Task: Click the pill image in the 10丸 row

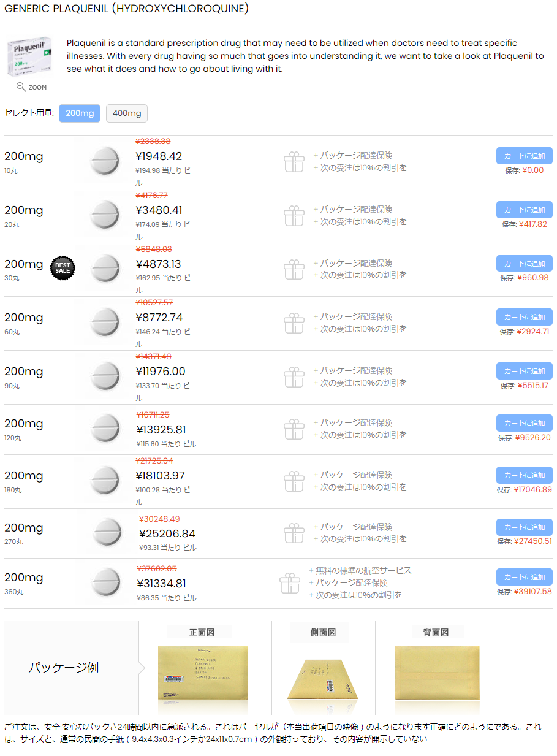Action: tap(105, 162)
